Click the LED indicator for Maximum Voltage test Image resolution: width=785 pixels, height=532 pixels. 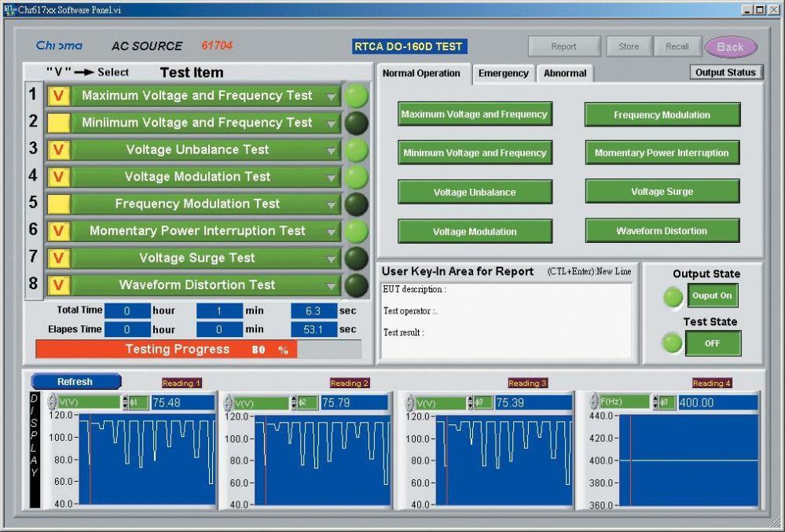pos(357,96)
